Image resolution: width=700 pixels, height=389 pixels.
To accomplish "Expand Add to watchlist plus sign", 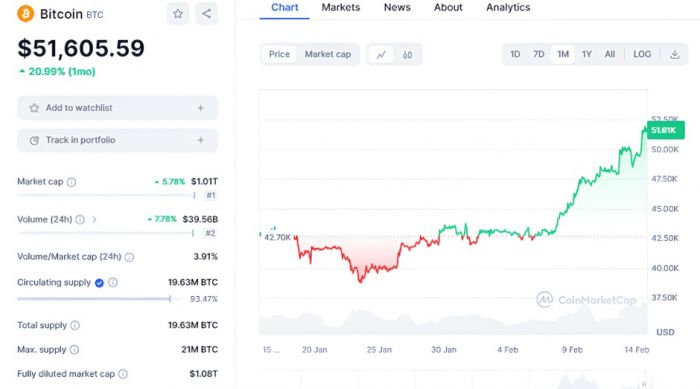I will point(200,108).
